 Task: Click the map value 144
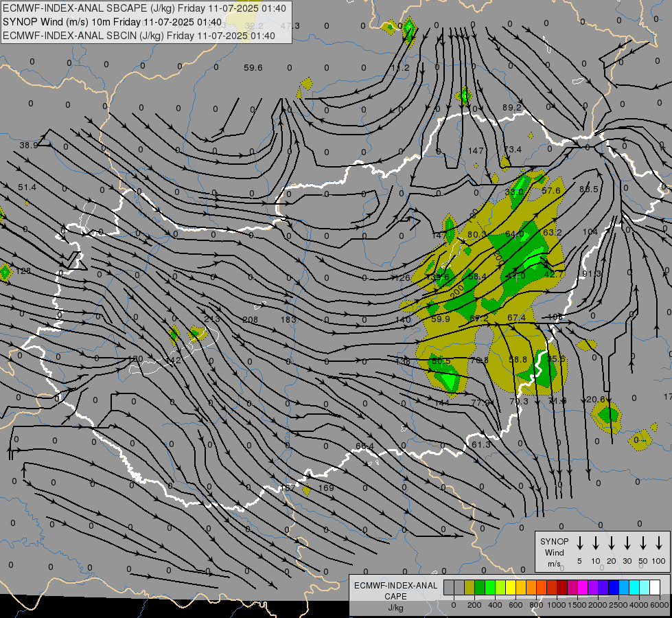(441, 403)
